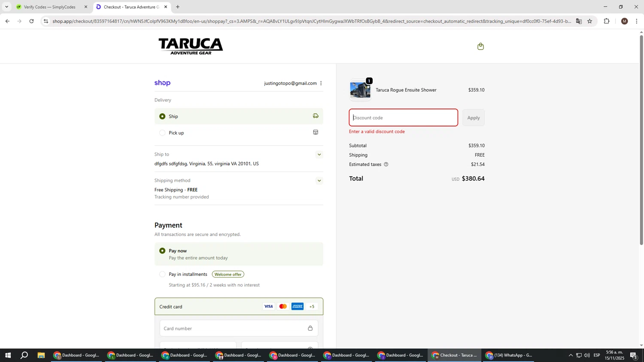Open the translate page icon

579,21
